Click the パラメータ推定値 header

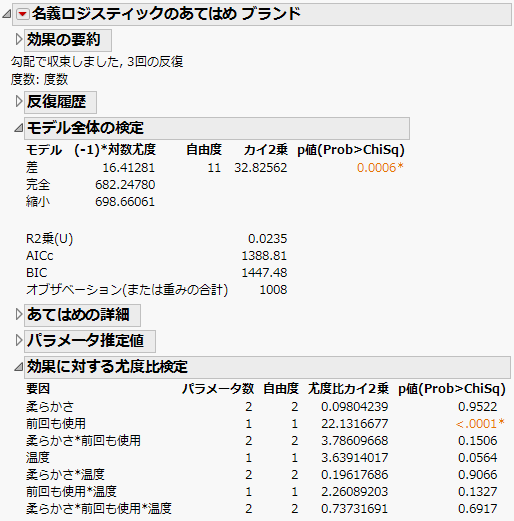[90, 341]
